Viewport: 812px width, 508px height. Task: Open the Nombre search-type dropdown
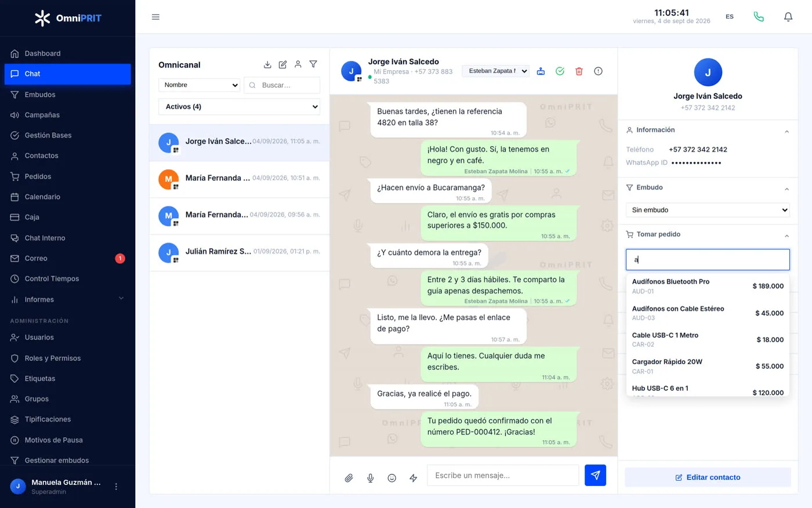coord(199,85)
